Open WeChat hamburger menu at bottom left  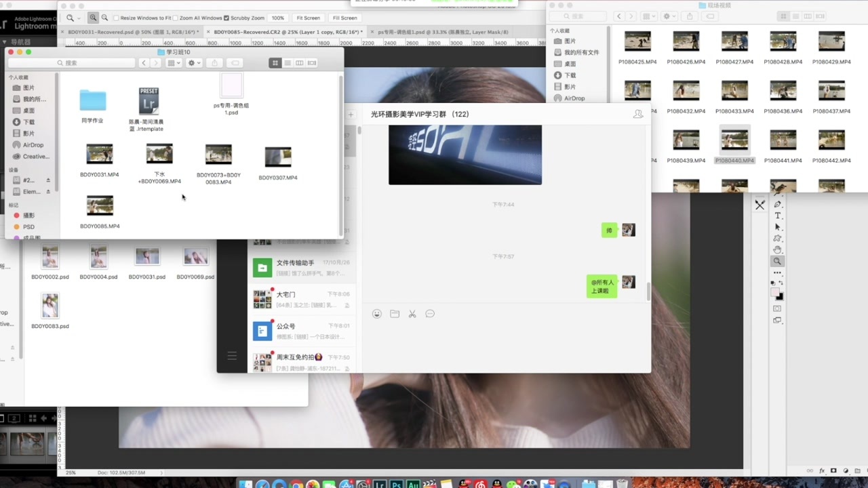(232, 355)
